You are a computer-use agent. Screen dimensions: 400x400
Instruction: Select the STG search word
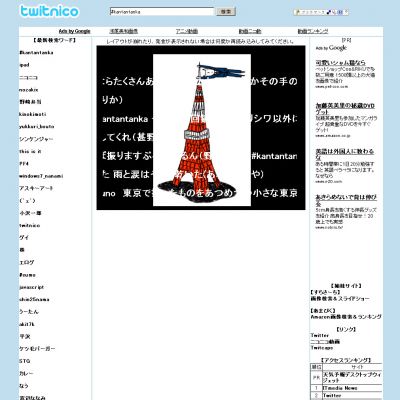tap(24, 361)
